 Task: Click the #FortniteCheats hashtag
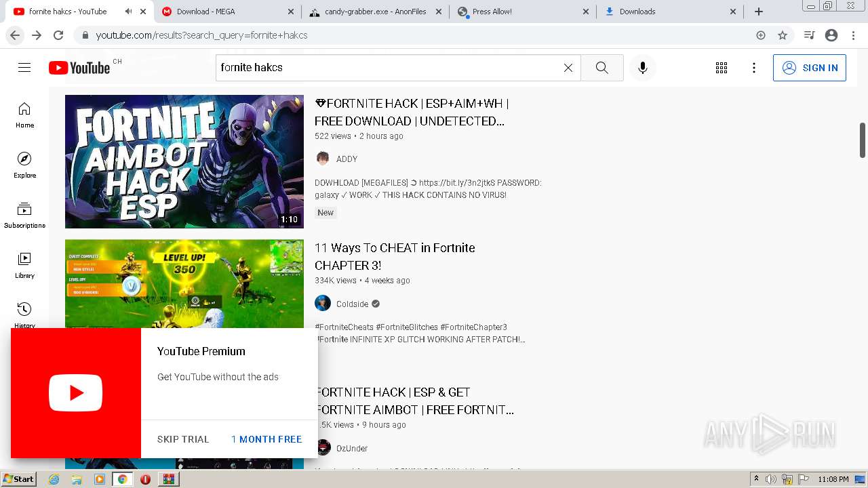coord(344,327)
